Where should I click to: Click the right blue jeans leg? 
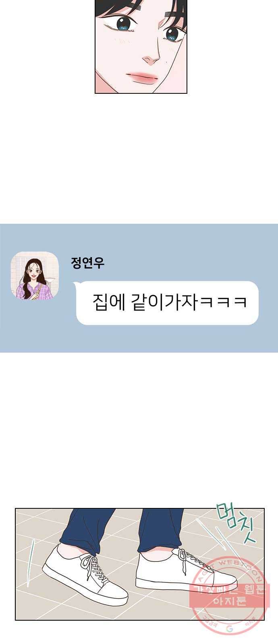tap(160, 530)
